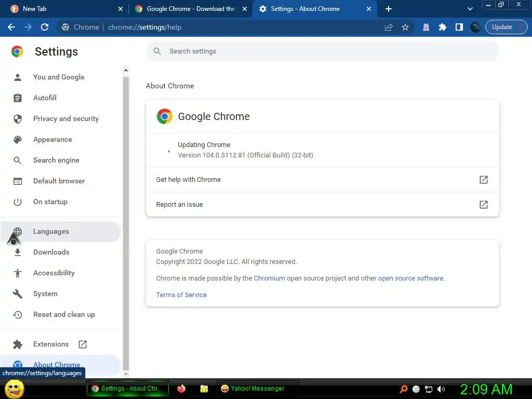Click the address bar URL chrome://settings/help
This screenshot has width=532, height=399.
[x=145, y=27]
